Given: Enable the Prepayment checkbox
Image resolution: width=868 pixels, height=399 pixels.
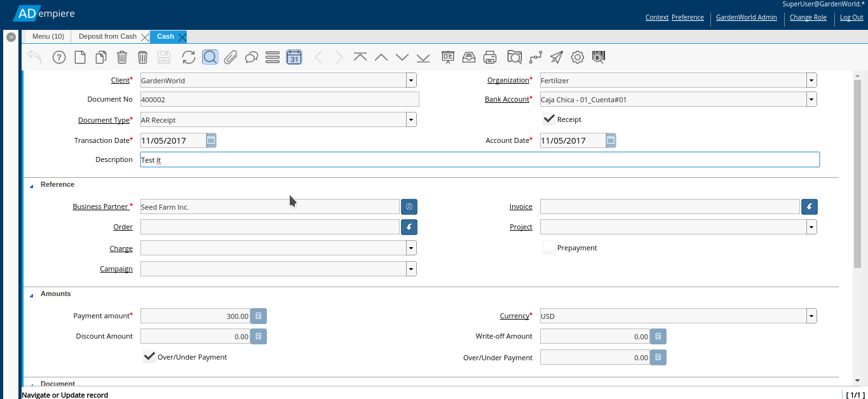Looking at the screenshot, I should pos(548,247).
